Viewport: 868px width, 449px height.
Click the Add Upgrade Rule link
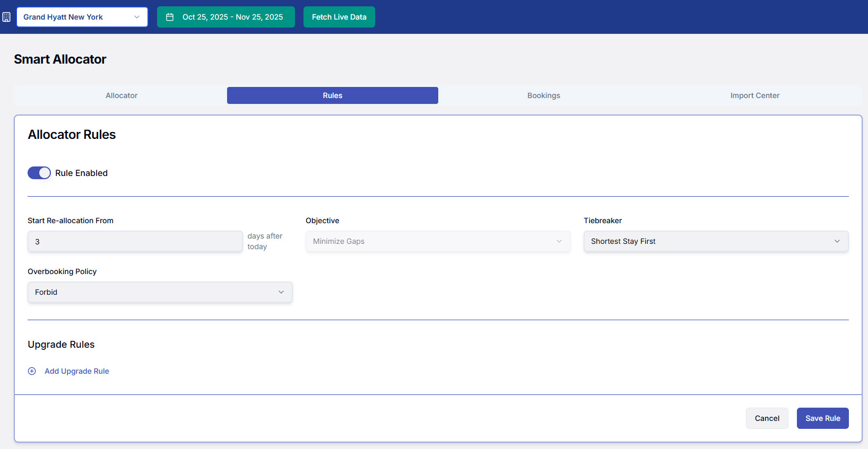pos(77,371)
